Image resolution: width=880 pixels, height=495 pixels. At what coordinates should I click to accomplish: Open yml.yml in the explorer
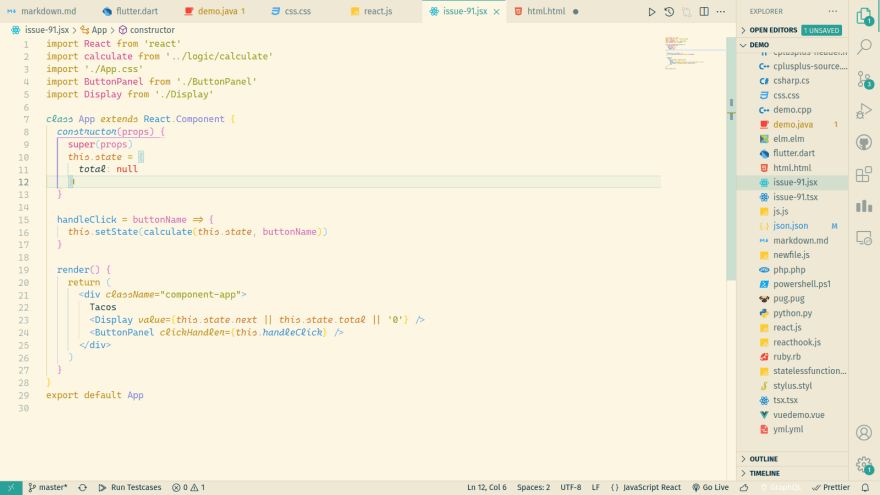(792, 429)
